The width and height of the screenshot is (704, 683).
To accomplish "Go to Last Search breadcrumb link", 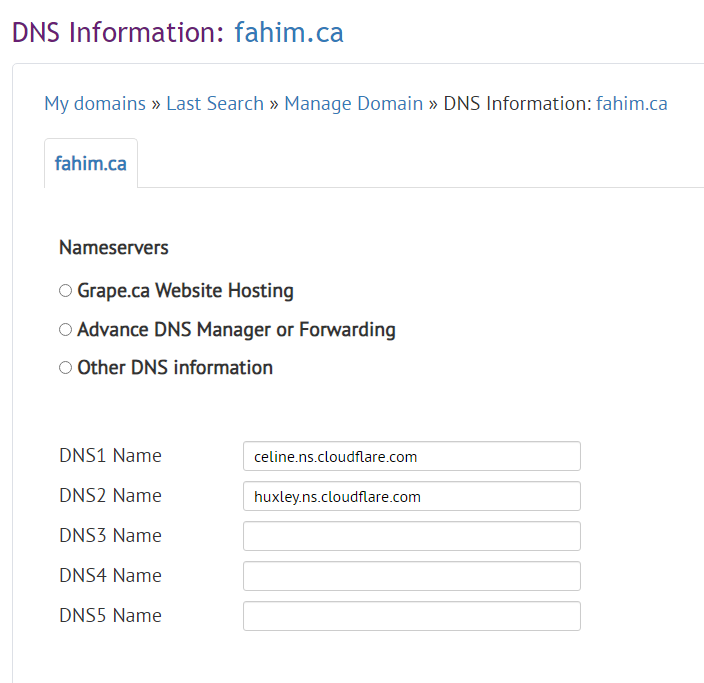I will pyautogui.click(x=215, y=104).
